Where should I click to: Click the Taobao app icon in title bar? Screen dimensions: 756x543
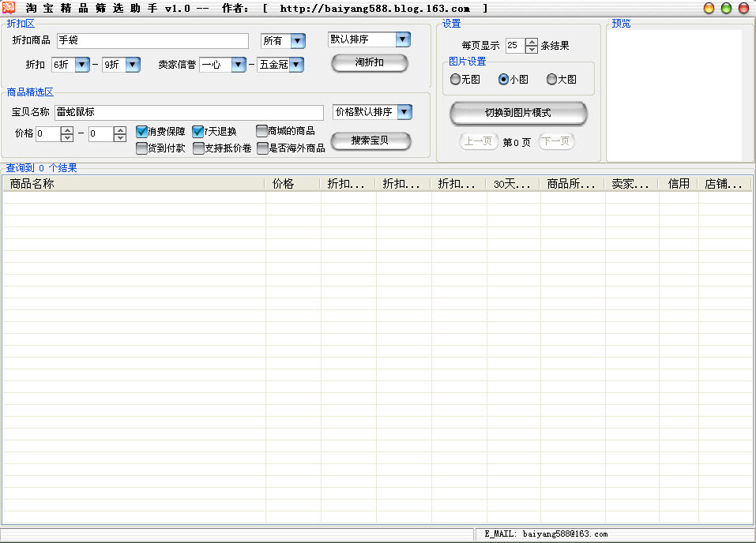point(9,8)
